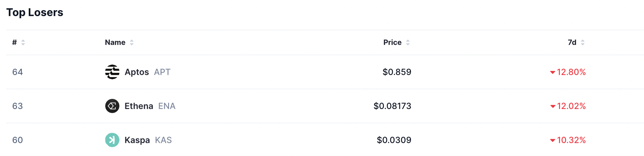Screen dimensions: 644x156
Task: Open the Ethena coin page link
Action: (139, 106)
